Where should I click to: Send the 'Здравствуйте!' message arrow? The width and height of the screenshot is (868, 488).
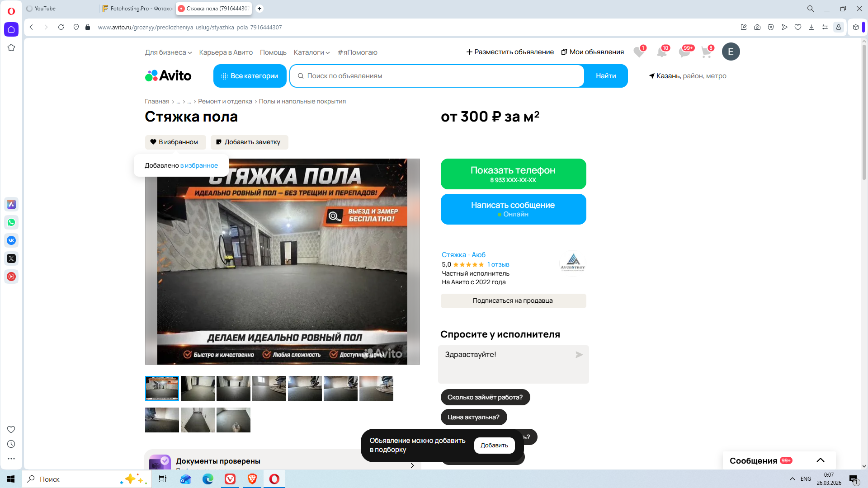[x=579, y=355]
